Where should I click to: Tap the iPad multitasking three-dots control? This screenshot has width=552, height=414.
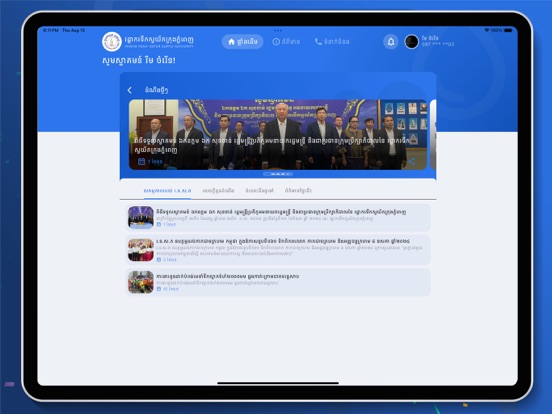[278, 31]
